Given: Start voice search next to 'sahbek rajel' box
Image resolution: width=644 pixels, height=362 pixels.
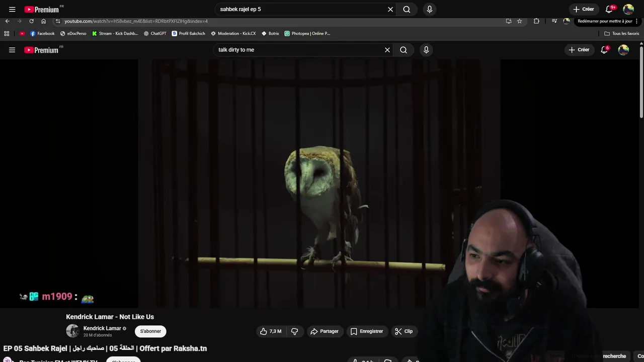Looking at the screenshot, I should coord(429,9).
